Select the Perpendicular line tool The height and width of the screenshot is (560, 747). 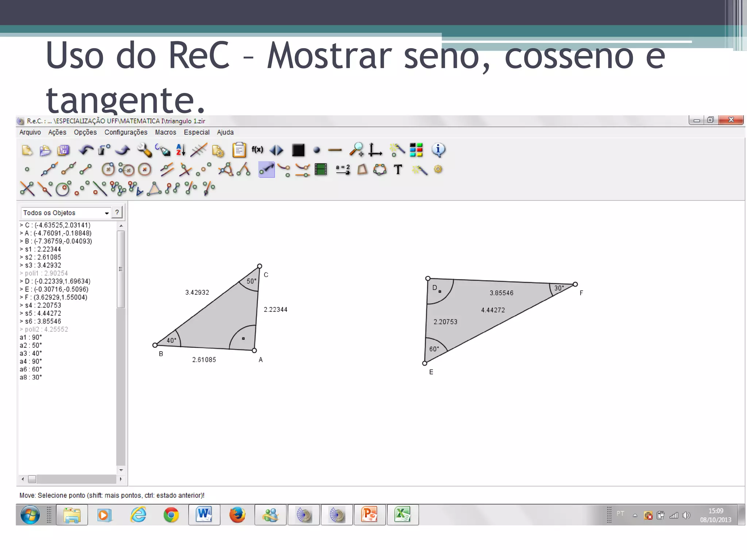(x=186, y=170)
